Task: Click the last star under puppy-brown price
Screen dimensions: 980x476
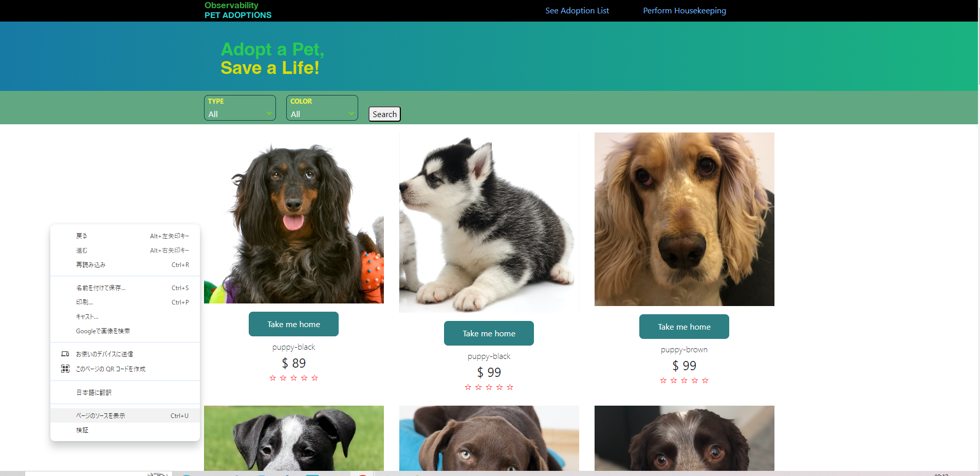Action: click(x=705, y=380)
